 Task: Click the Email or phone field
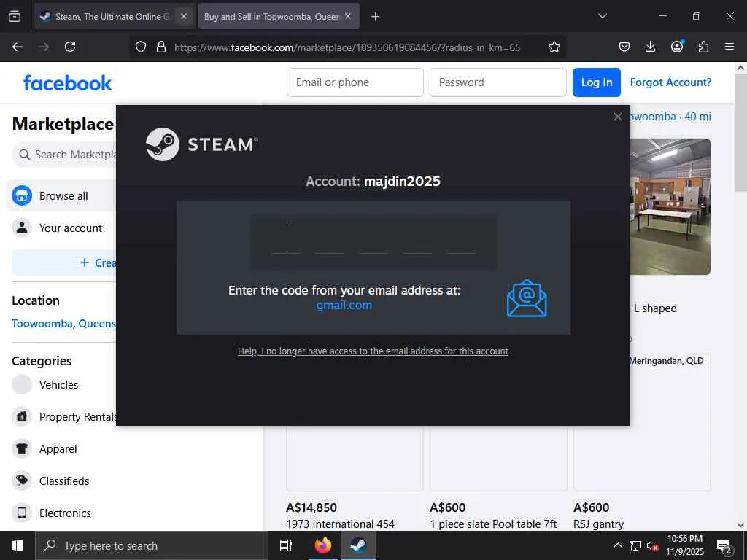point(355,82)
